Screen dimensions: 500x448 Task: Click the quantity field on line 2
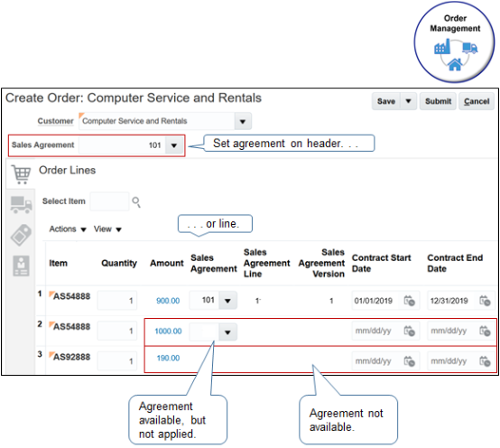117,331
